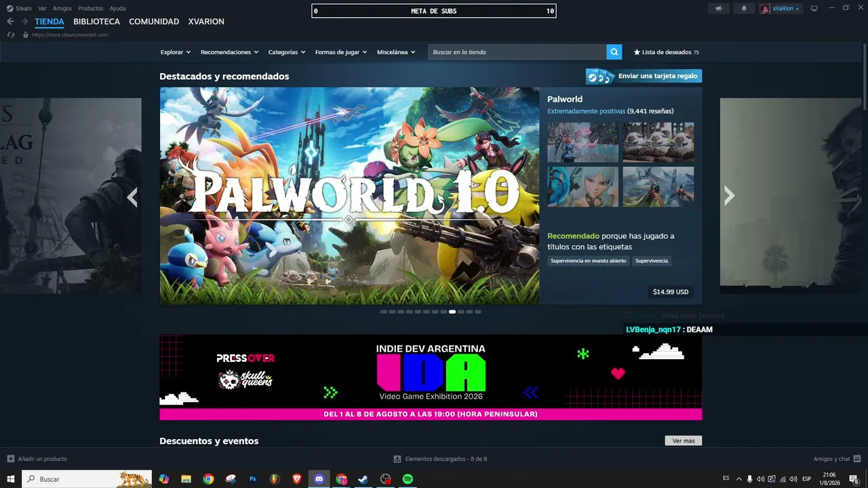This screenshot has height=488, width=868.
Task: Click the $14.99 USD price
Action: tap(671, 292)
